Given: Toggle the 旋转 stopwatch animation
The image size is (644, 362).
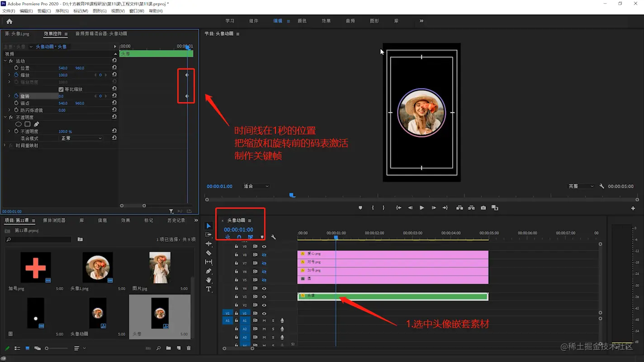Looking at the screenshot, I should point(16,96).
